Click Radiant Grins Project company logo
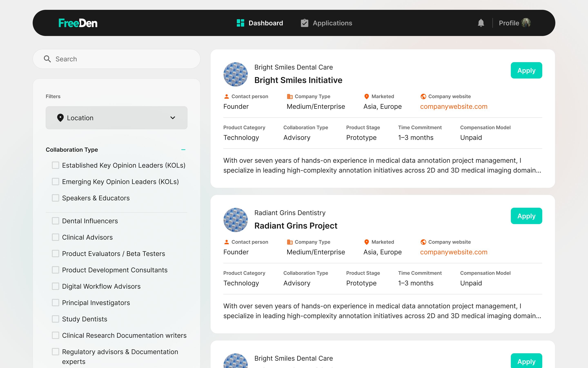 click(x=235, y=220)
